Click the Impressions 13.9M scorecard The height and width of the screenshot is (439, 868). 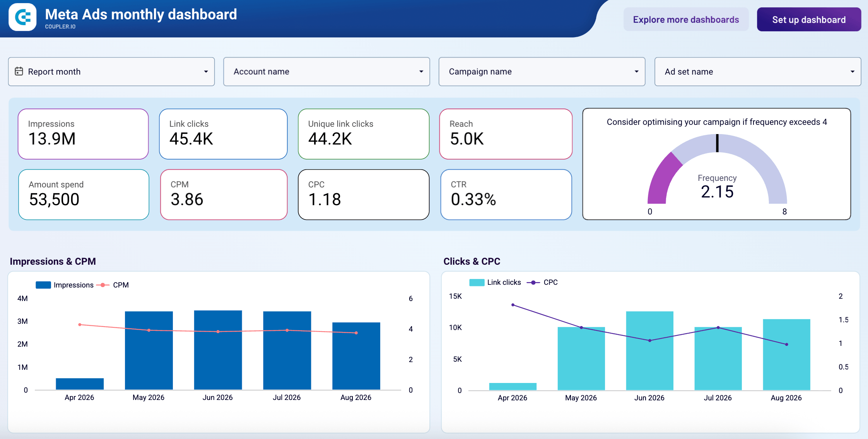pyautogui.click(x=83, y=134)
